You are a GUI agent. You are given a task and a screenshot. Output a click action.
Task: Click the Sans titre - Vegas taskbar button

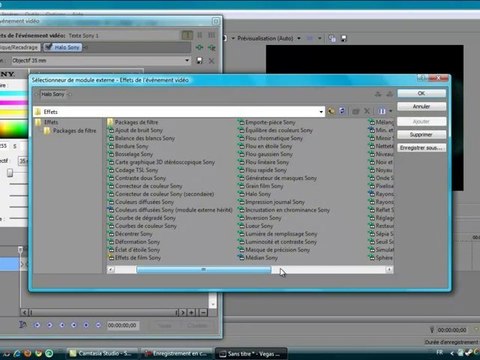[251, 354]
